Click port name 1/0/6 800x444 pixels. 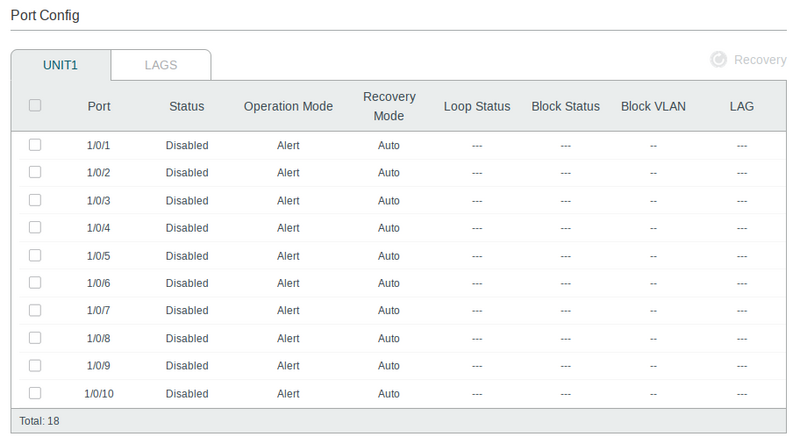[x=98, y=283]
